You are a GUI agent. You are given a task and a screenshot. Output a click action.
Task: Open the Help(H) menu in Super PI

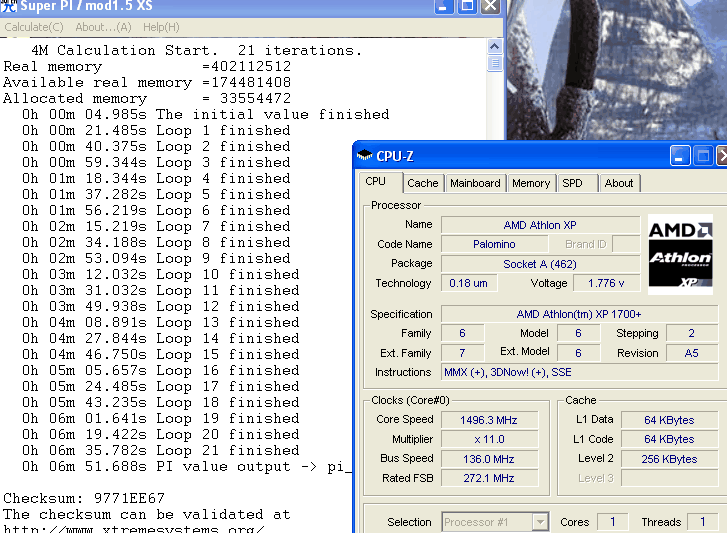(161, 27)
